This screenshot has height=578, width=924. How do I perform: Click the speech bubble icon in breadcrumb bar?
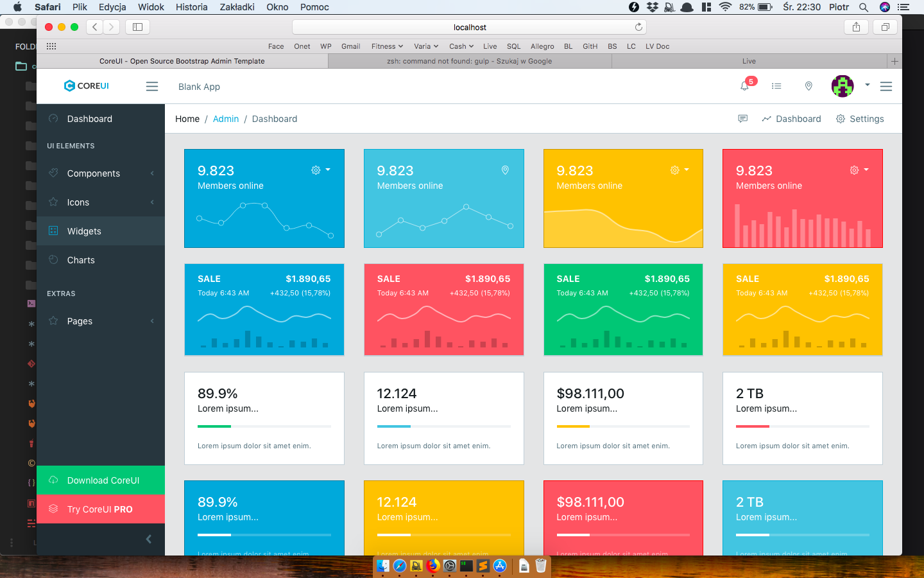point(743,119)
